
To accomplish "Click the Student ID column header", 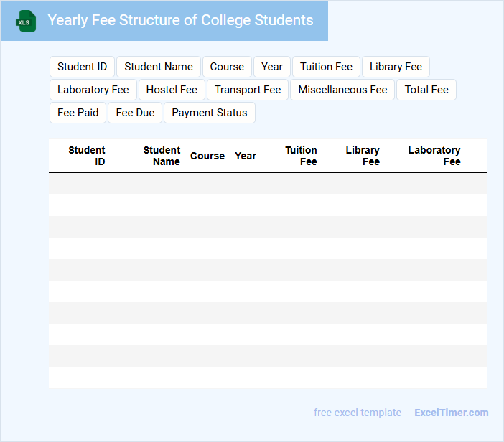I will coord(87,156).
